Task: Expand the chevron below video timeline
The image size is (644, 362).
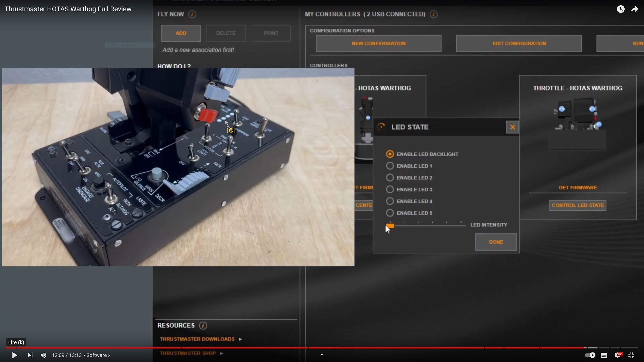Action: point(322,354)
